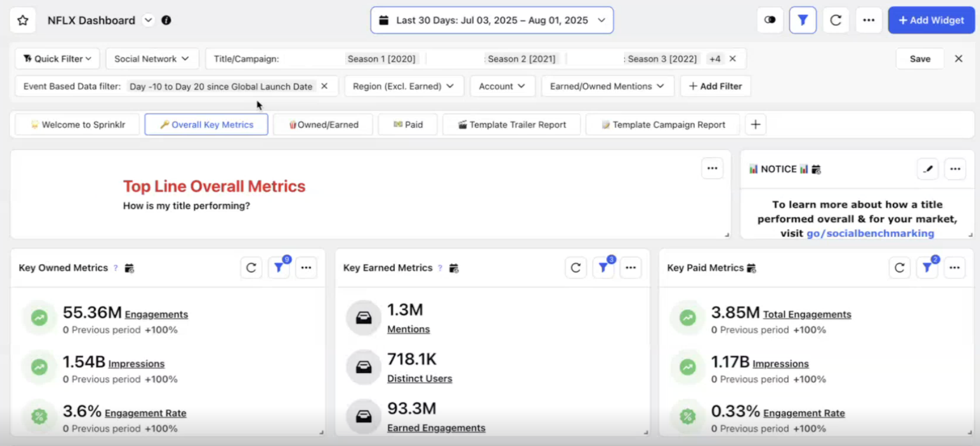The image size is (980, 446).
Task: Open Engagements metric in Key Owned Metrics
Action: (x=156, y=315)
